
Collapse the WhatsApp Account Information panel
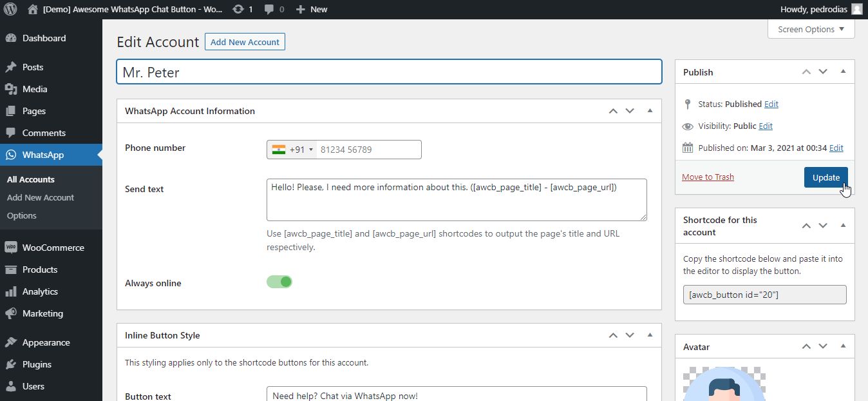(x=650, y=111)
